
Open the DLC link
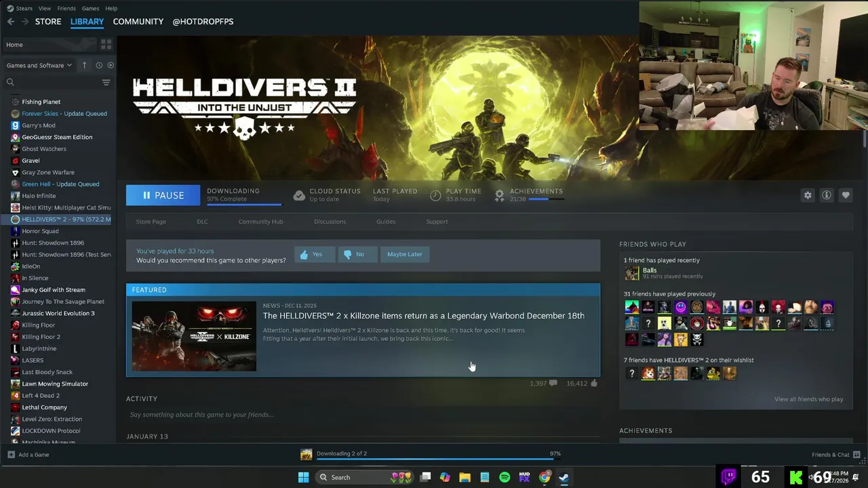[202, 222]
